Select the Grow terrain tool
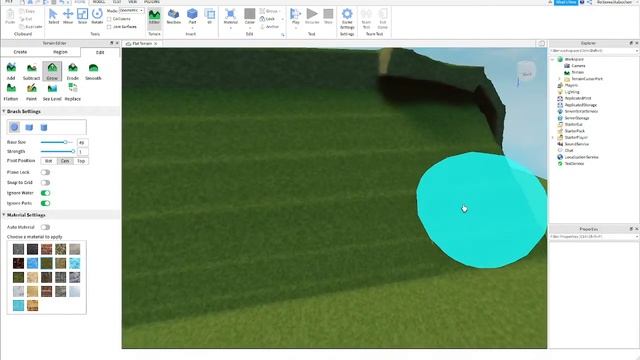The height and width of the screenshot is (360, 640). coord(52,71)
